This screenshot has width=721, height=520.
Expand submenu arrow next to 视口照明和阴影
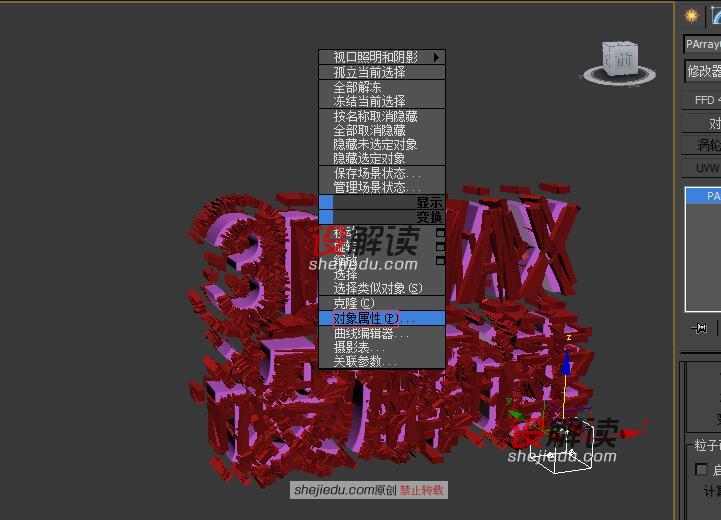click(x=436, y=57)
